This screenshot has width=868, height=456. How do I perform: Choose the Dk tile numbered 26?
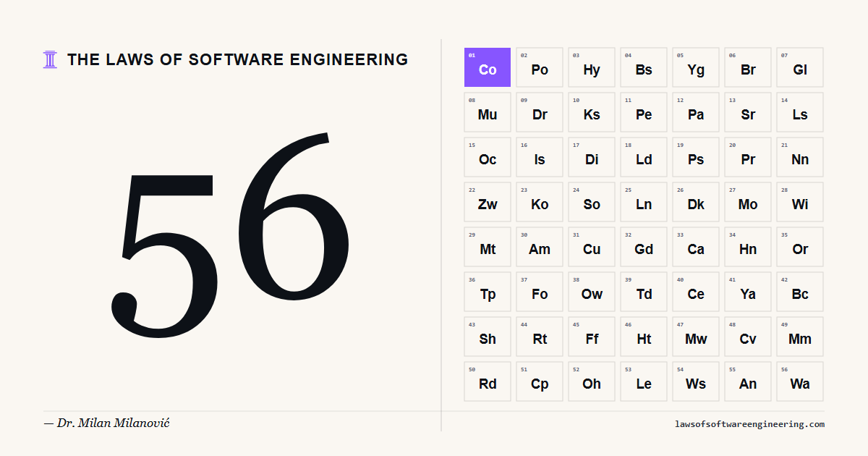(696, 202)
